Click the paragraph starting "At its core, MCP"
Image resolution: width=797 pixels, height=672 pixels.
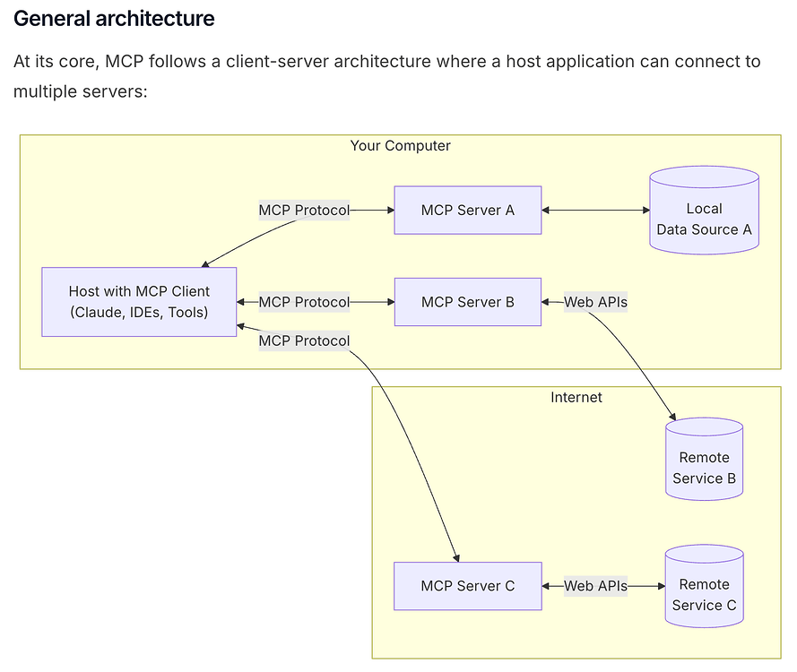click(386, 76)
